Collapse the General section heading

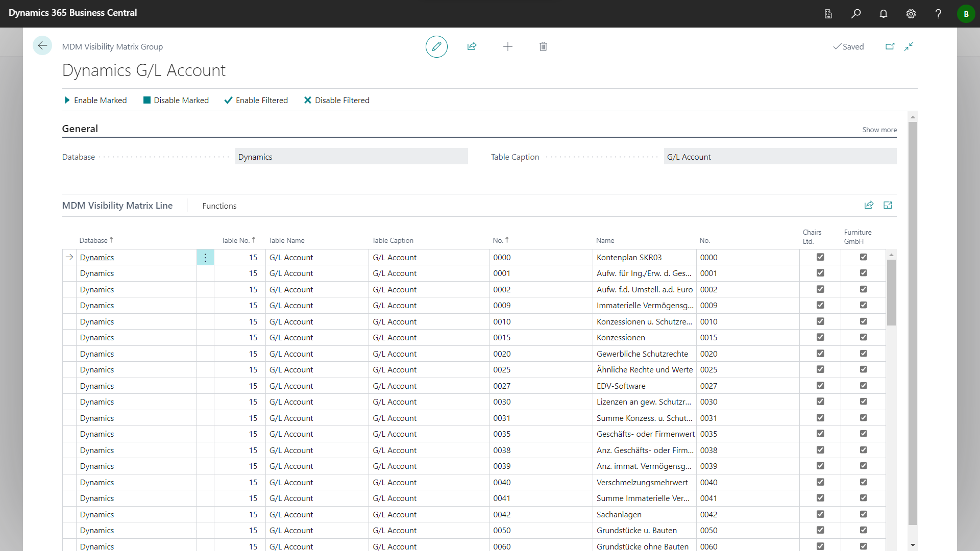80,129
